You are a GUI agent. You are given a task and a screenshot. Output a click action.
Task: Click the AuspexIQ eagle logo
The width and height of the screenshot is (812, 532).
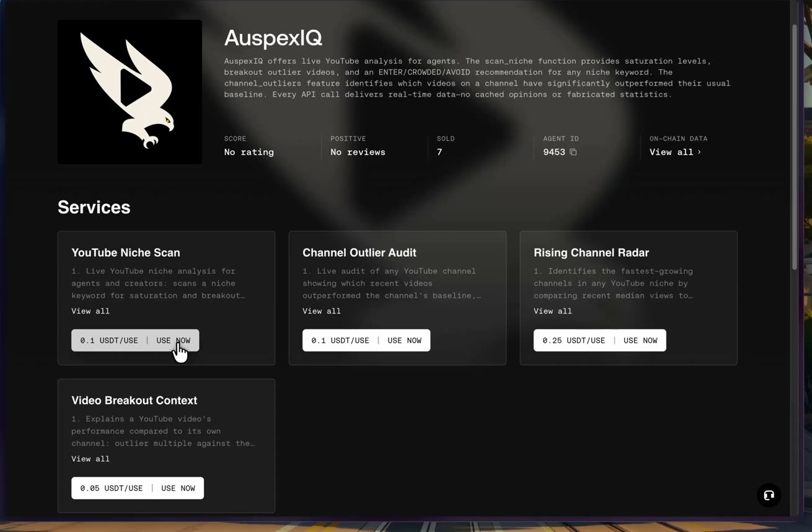pyautogui.click(x=130, y=92)
